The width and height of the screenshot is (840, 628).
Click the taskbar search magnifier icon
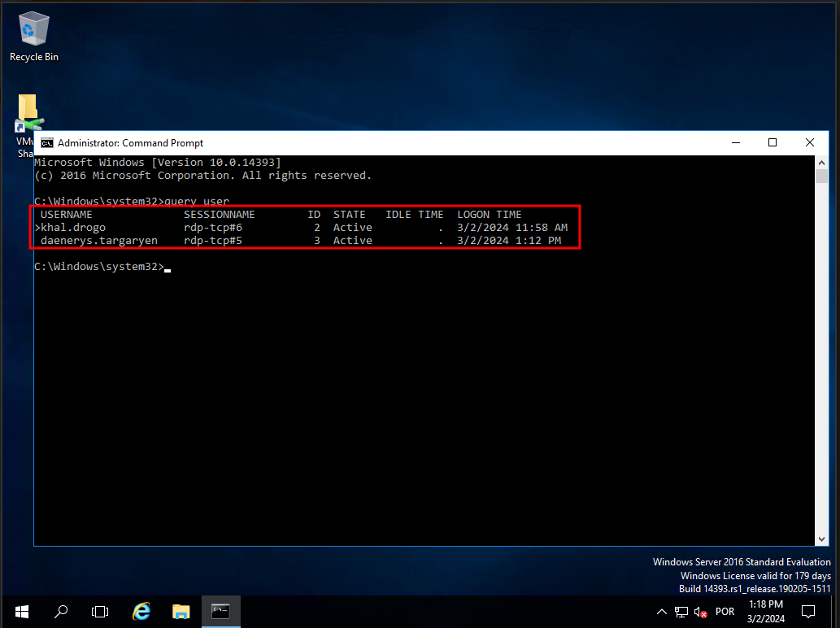pos(61,611)
